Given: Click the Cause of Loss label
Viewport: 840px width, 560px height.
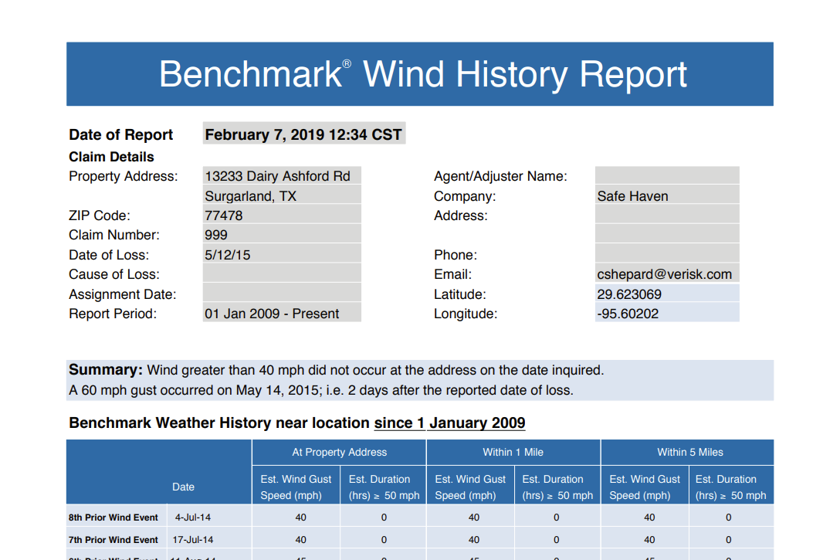Looking at the screenshot, I should [x=114, y=274].
